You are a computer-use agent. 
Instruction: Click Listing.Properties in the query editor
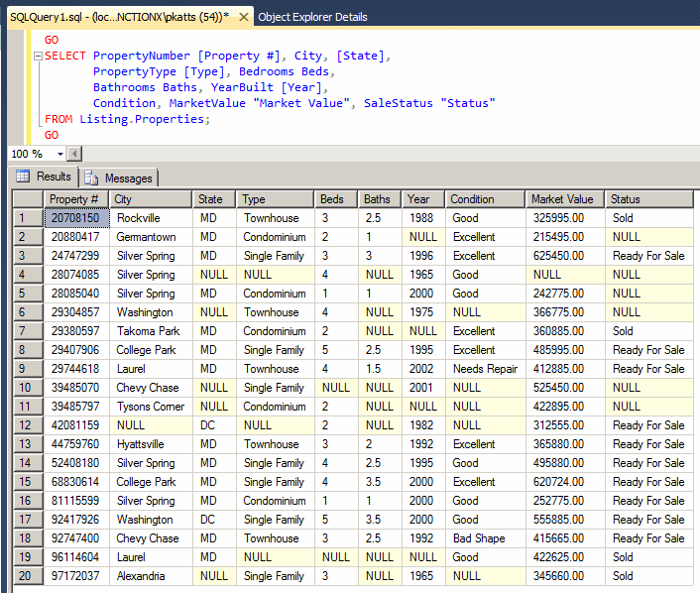(142, 119)
